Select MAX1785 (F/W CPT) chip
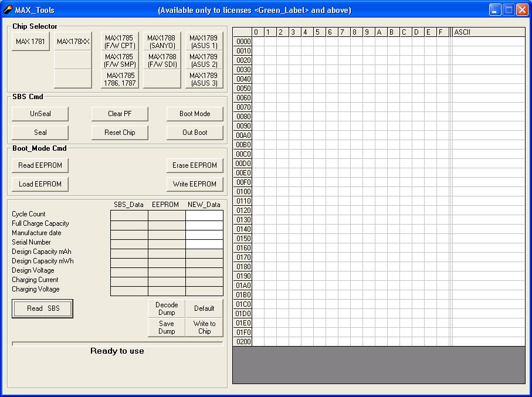Viewport: 532px width, 397px height. click(120, 42)
